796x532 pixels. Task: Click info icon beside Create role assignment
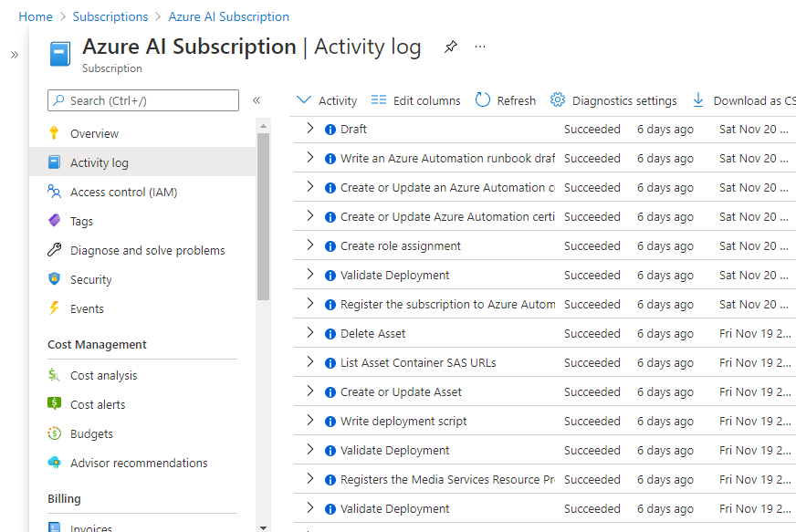pyautogui.click(x=330, y=246)
